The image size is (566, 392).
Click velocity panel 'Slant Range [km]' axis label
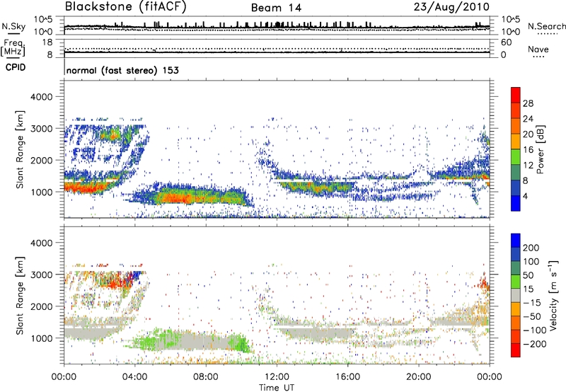[x=20, y=296]
